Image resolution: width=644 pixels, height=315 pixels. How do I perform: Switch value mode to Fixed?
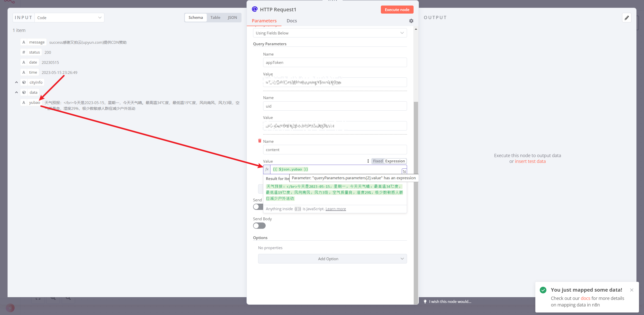(x=378, y=161)
